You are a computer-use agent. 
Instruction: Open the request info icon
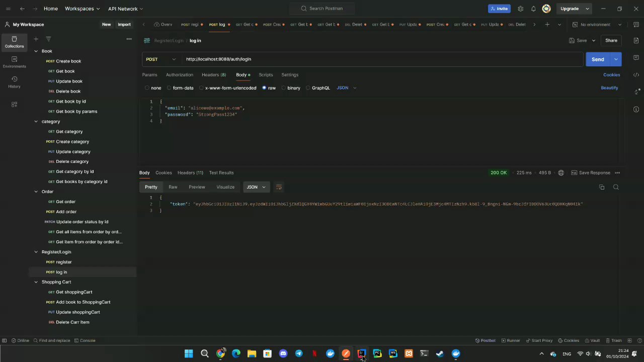[636, 110]
